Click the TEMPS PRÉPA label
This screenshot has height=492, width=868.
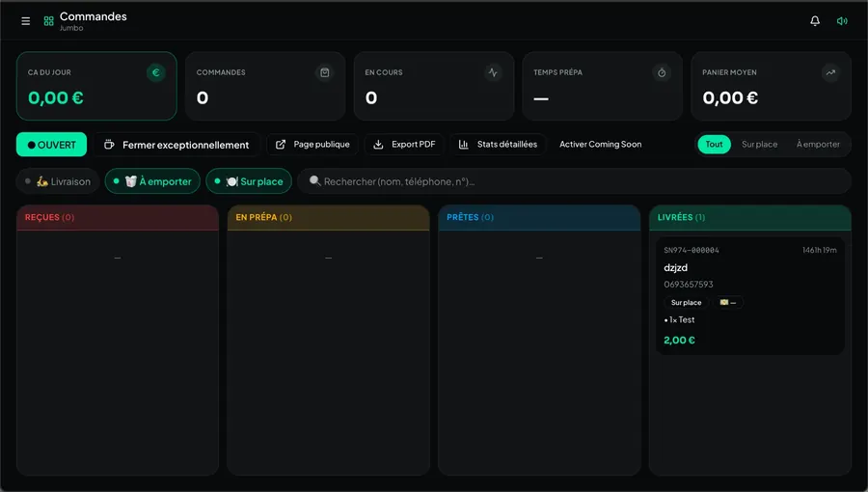[558, 72]
